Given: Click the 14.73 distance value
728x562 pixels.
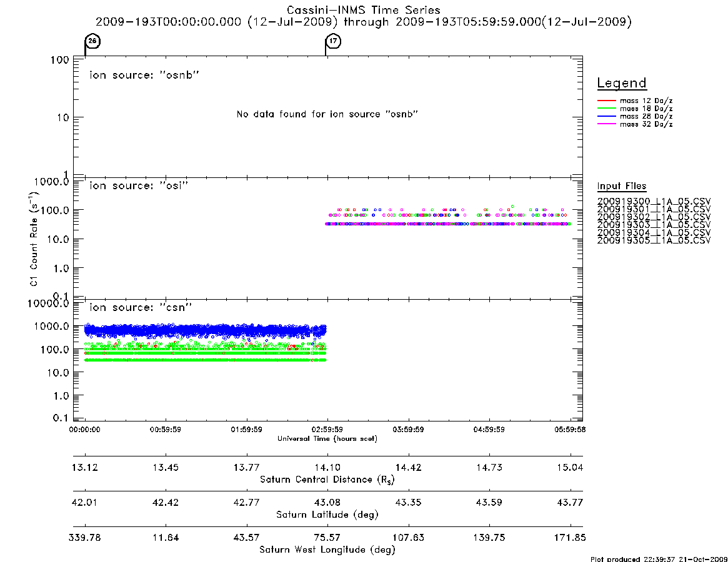Looking at the screenshot, I should click(489, 467).
